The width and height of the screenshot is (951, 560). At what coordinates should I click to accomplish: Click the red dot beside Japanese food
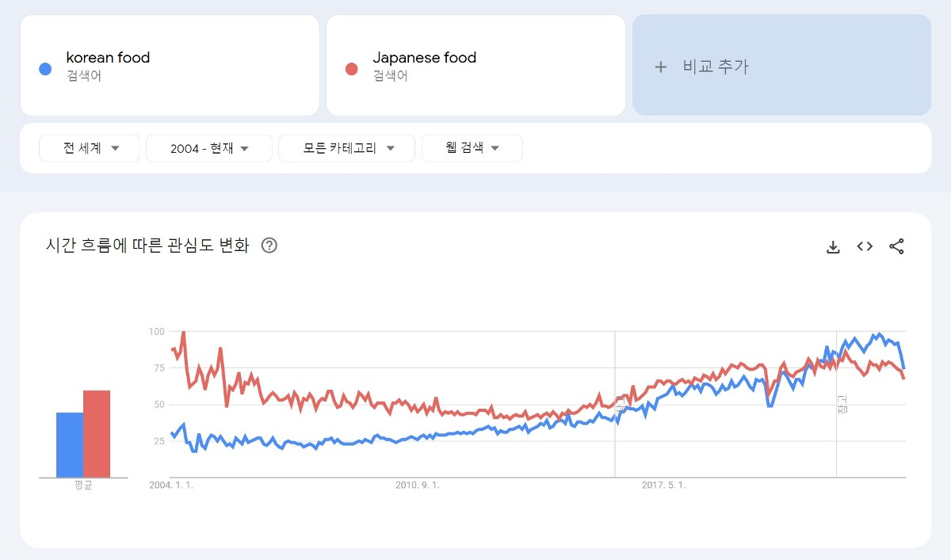point(352,69)
